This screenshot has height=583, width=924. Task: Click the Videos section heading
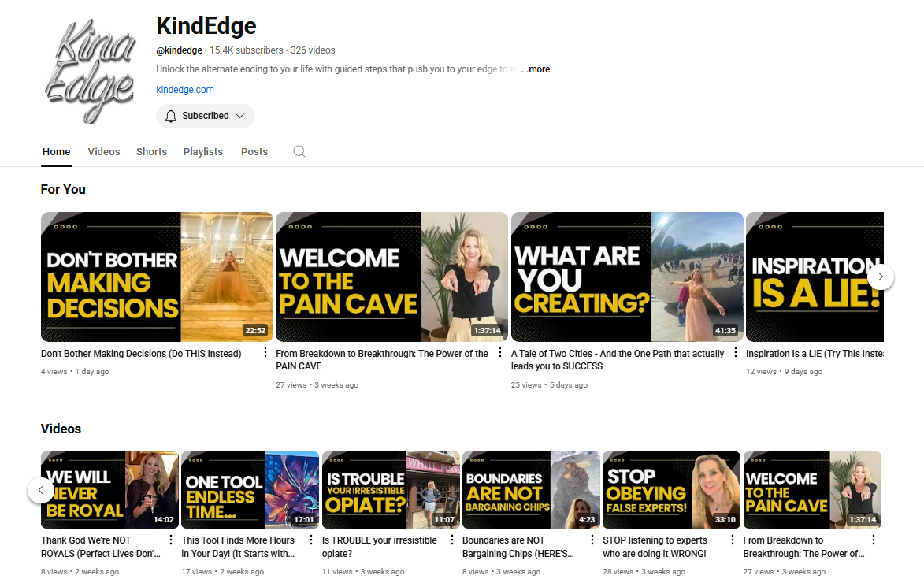coord(61,429)
